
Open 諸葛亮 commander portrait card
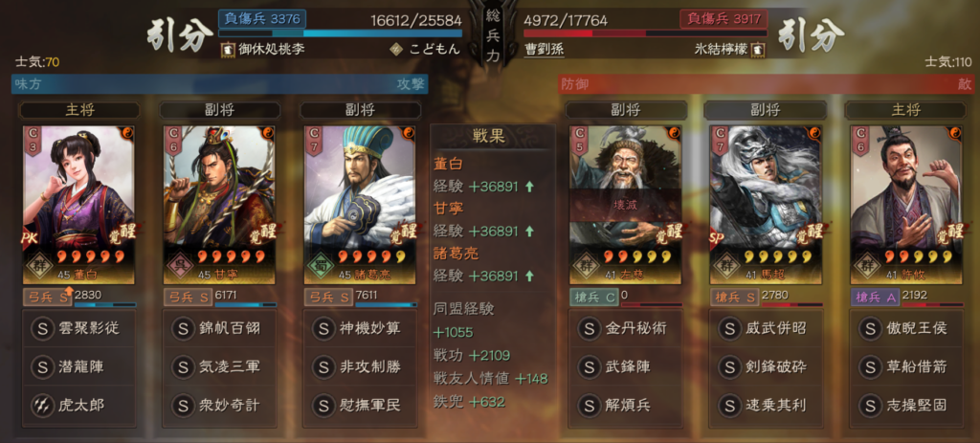360,205
